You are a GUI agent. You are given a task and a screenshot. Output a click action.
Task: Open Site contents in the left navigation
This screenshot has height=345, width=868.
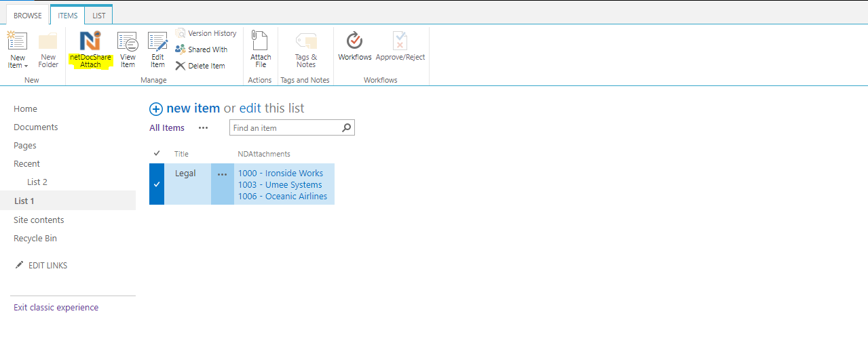39,220
